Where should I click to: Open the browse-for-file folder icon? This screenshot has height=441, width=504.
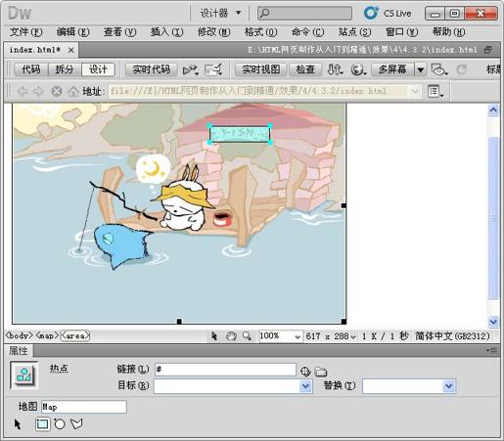(x=321, y=372)
